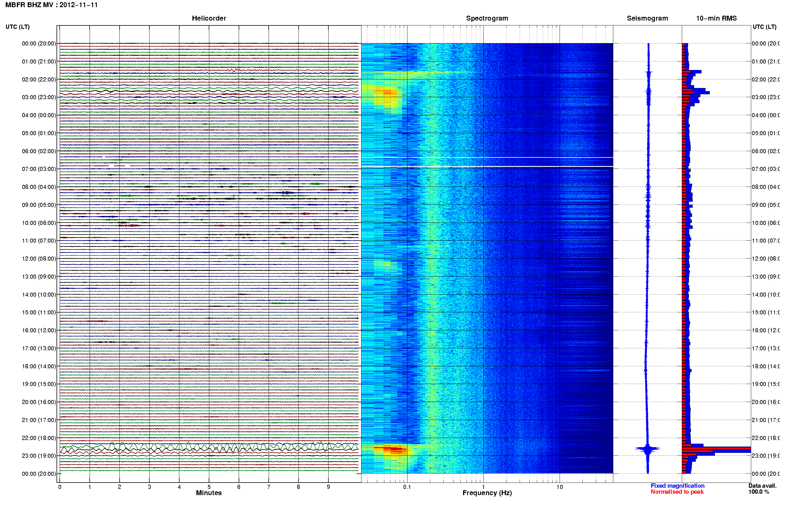This screenshot has width=812, height=508.
Task: Click the 13:00 (09:00) label on left axis
Action: (39, 277)
